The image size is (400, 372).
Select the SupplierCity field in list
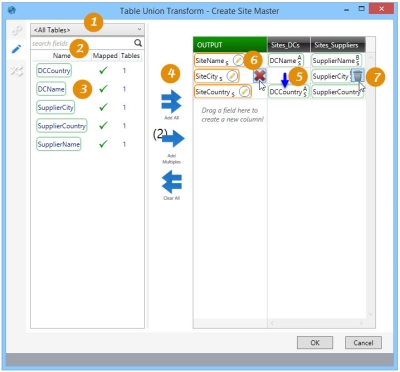click(x=55, y=107)
